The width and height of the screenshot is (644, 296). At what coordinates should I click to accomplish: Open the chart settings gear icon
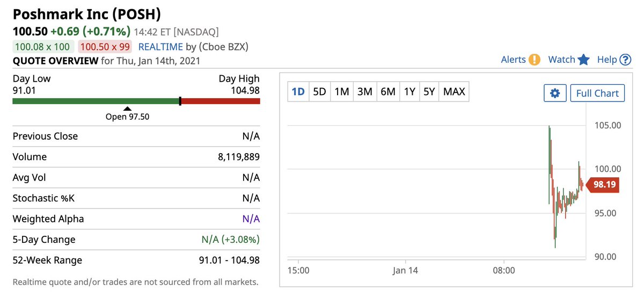coord(555,93)
